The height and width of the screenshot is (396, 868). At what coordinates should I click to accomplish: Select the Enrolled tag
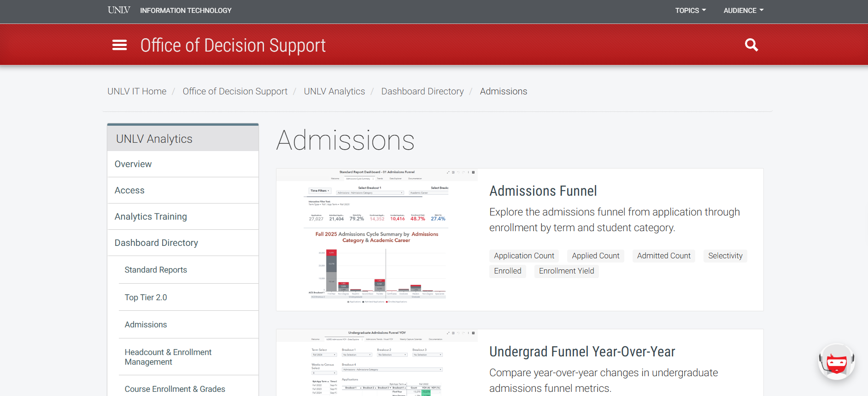(508, 271)
